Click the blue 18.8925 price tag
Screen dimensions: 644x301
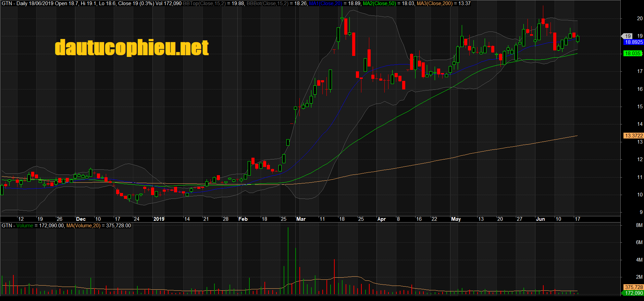[x=634, y=42]
